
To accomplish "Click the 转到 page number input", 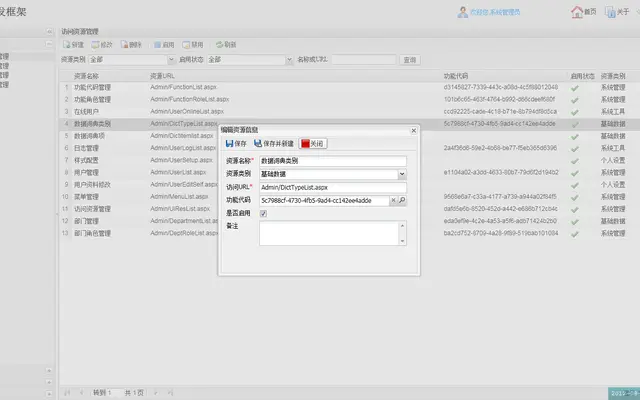I will click(115, 393).
